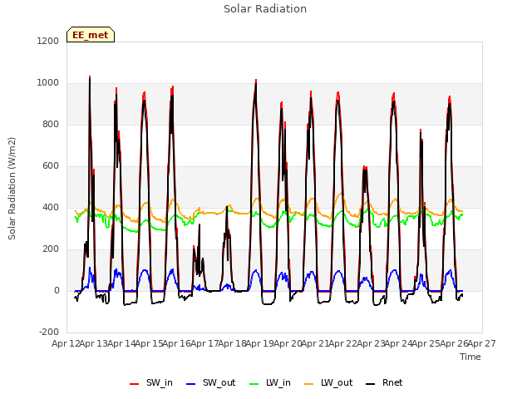Click the Apr 27 x-axis tick label
The image size is (532, 399).
pos(482,344)
